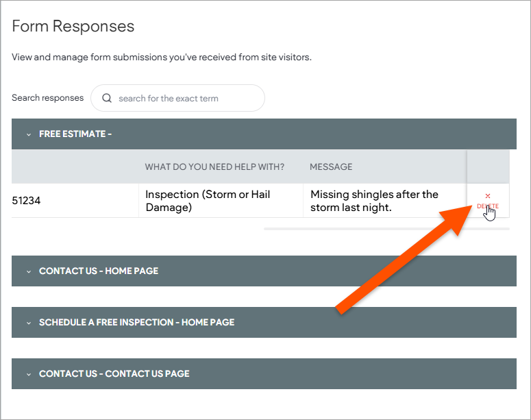Viewport: 531px width, 420px height.
Task: Collapse the Free Estimate section chevron
Action: 29,134
